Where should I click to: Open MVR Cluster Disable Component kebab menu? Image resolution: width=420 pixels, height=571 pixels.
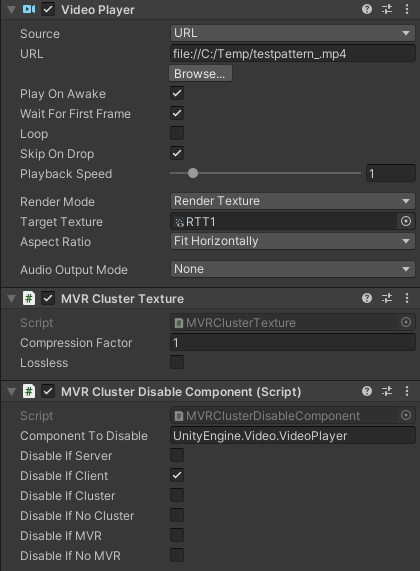coord(407,391)
